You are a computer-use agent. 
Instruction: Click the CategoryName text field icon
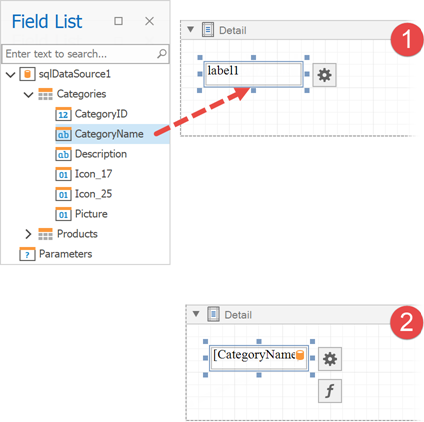pyautogui.click(x=63, y=134)
